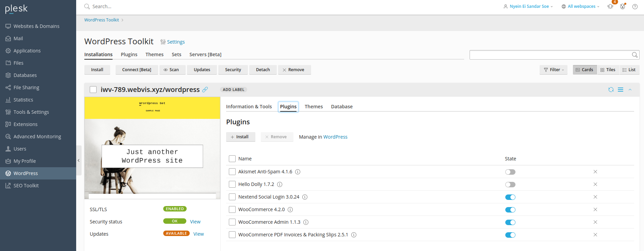Open the Sets tab
Image resolution: width=644 pixels, height=251 pixels.
coord(176,54)
